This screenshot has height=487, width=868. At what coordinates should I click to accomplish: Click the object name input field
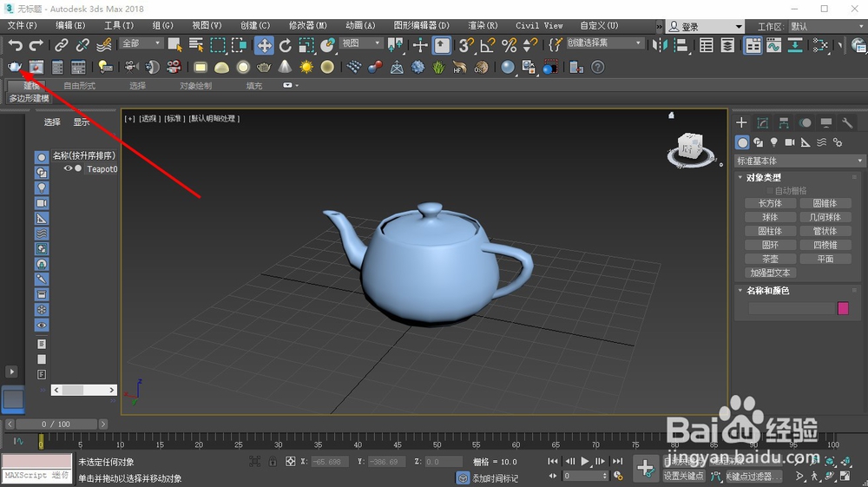tap(791, 308)
